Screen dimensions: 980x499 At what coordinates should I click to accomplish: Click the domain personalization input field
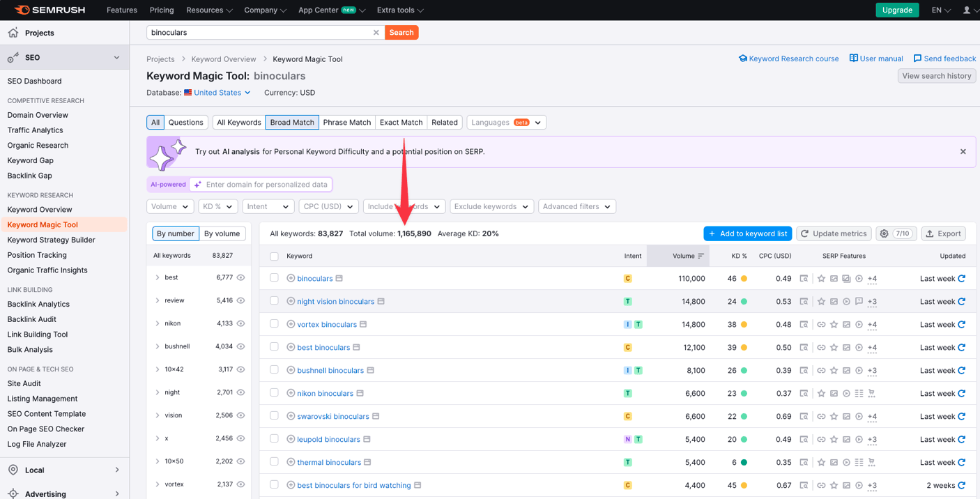(x=265, y=184)
